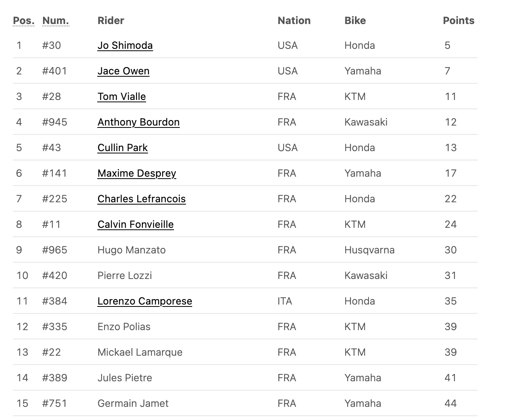This screenshot has height=420, width=527.
Task: Open Maxime Desprey rider link
Action: [x=137, y=173]
